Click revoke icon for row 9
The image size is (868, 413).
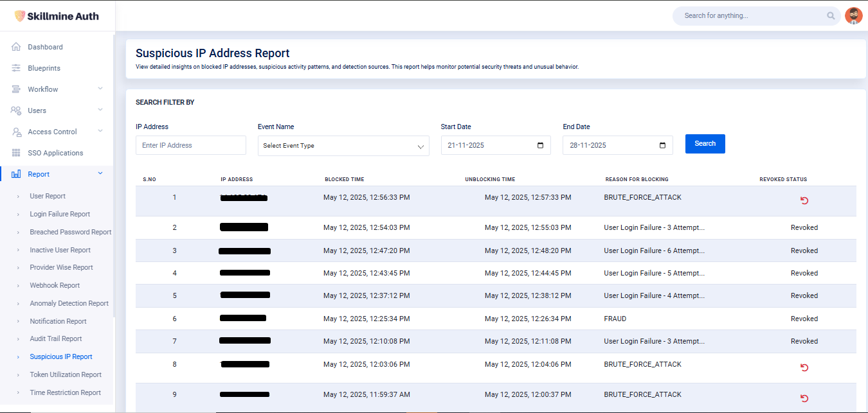(804, 398)
